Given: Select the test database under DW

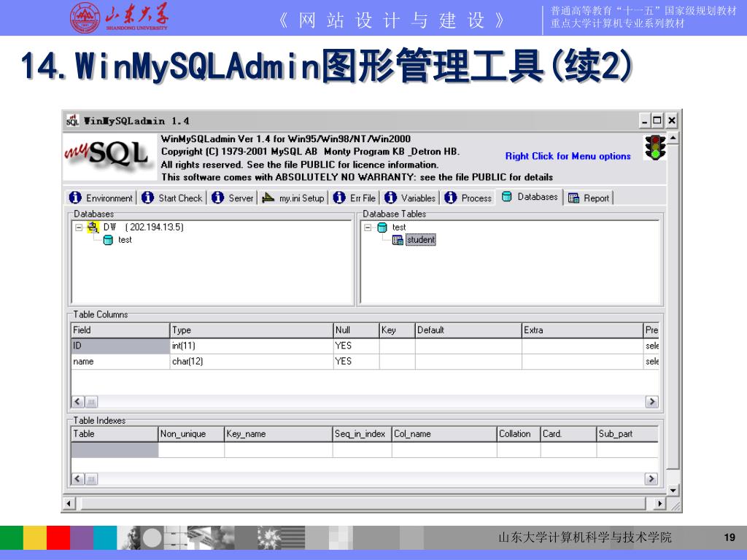Looking at the screenshot, I should click(125, 240).
